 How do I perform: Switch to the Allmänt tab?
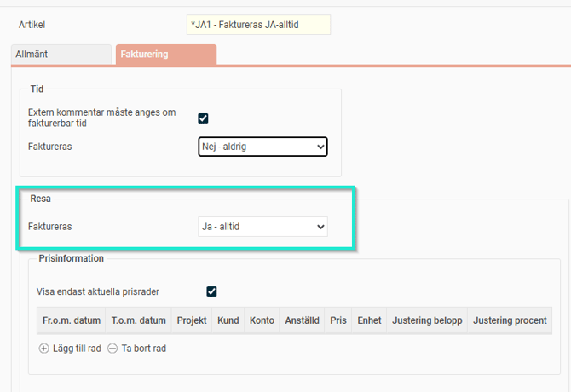click(61, 55)
